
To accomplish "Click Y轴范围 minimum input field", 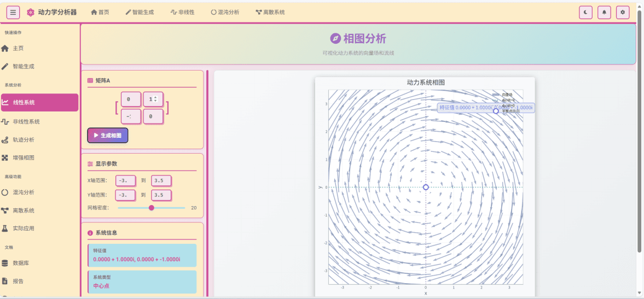I will click(x=125, y=195).
